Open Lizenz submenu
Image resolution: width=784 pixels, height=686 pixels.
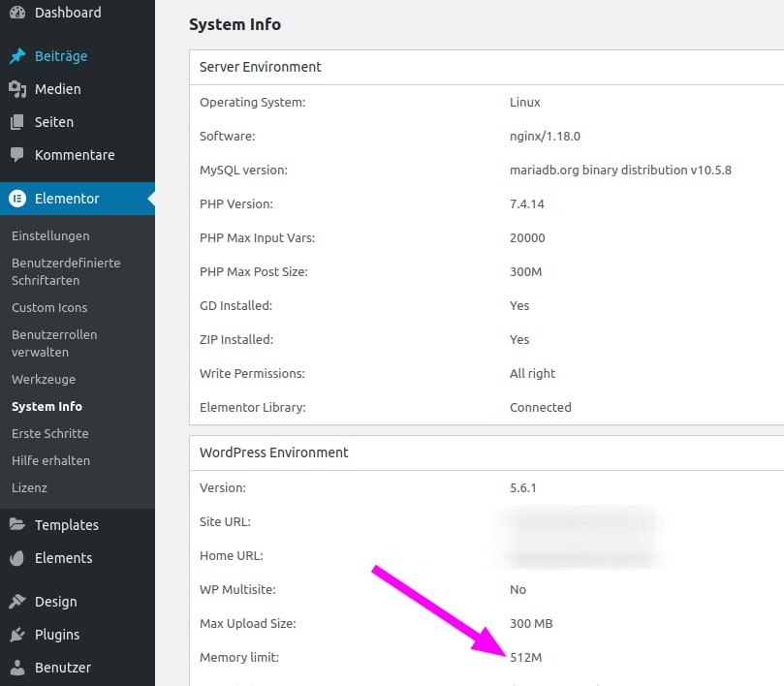[29, 487]
